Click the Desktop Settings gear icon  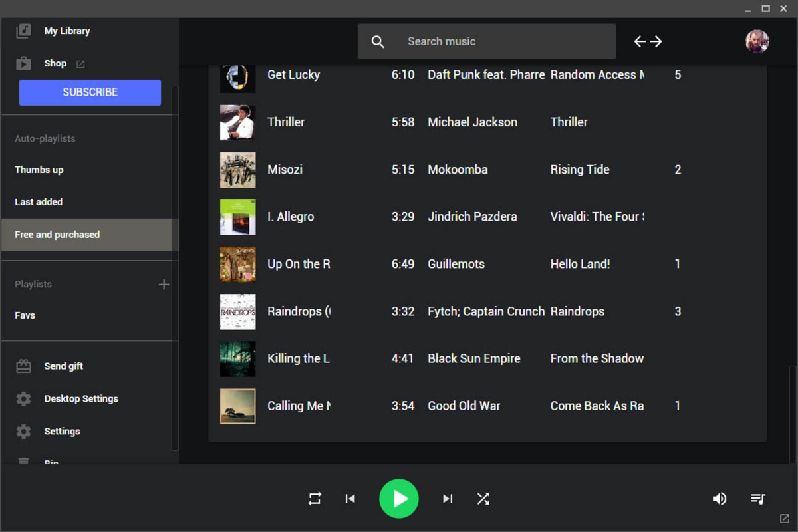pyautogui.click(x=23, y=398)
